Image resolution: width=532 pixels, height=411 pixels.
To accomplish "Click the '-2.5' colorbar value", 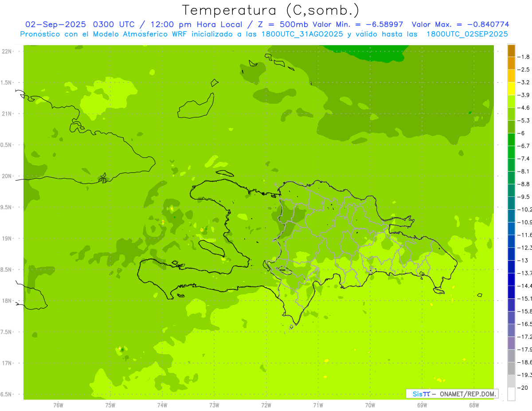I will [524, 70].
